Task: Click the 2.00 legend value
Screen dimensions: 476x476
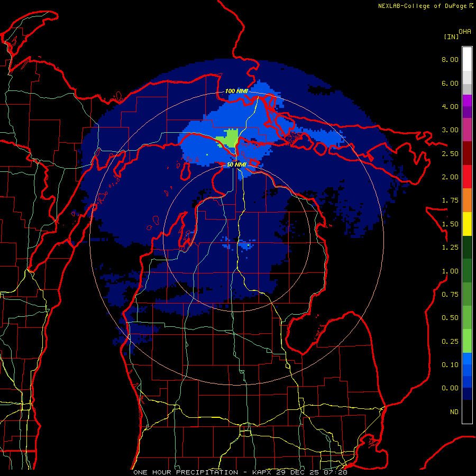Action: click(450, 177)
